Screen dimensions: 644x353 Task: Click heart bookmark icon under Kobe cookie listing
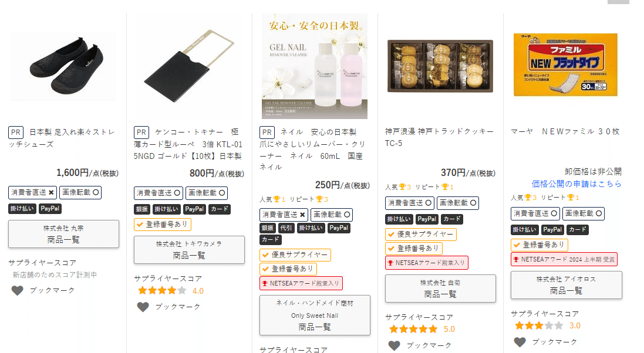(x=395, y=345)
